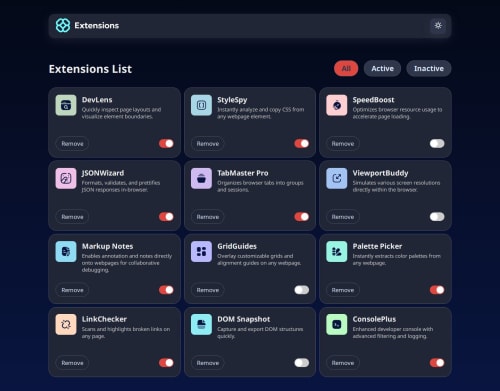This screenshot has width=500, height=391.
Task: Click the 'JSONWizard' card title
Action: tap(103, 173)
